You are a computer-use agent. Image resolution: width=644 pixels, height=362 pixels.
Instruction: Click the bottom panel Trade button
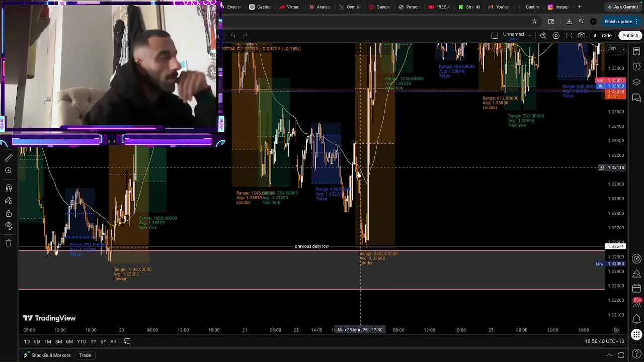click(x=85, y=355)
